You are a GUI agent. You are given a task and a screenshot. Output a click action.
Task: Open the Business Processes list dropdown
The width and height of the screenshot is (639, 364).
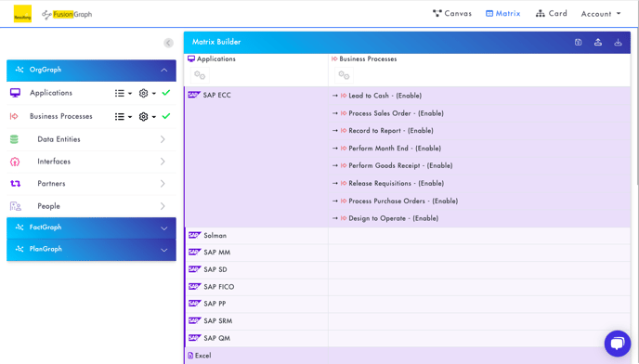[124, 117]
